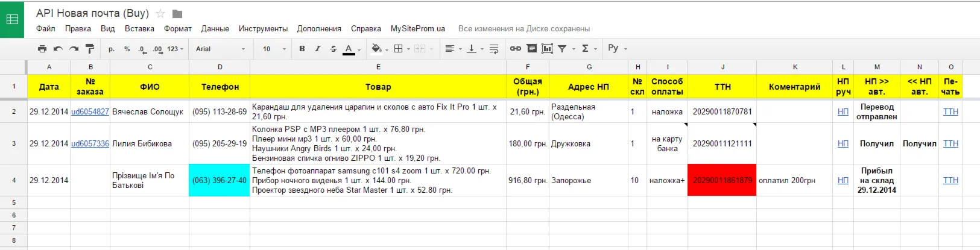Click ТТН print link in Дружковка row
The height and width of the screenshot is (250, 980).
(950, 143)
